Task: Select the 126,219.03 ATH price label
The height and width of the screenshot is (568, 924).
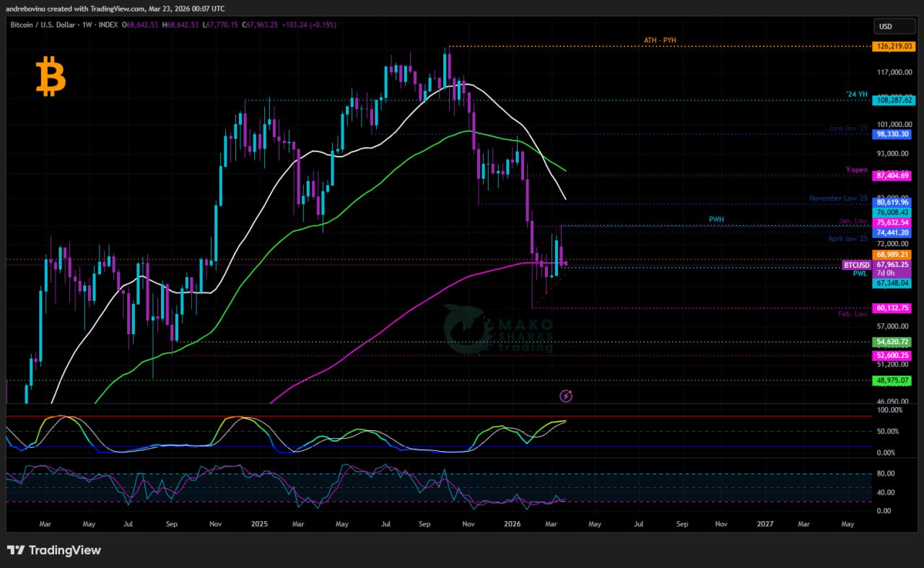Action: [x=893, y=46]
